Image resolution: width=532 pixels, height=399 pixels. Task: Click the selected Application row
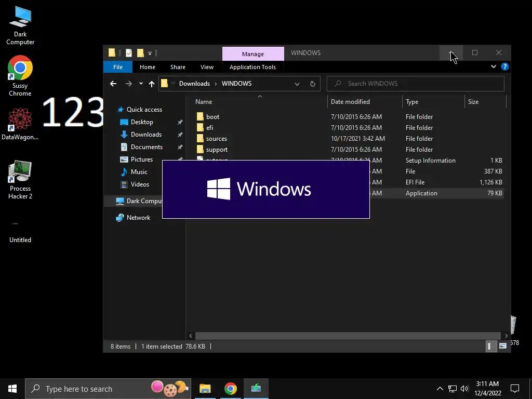(436, 193)
